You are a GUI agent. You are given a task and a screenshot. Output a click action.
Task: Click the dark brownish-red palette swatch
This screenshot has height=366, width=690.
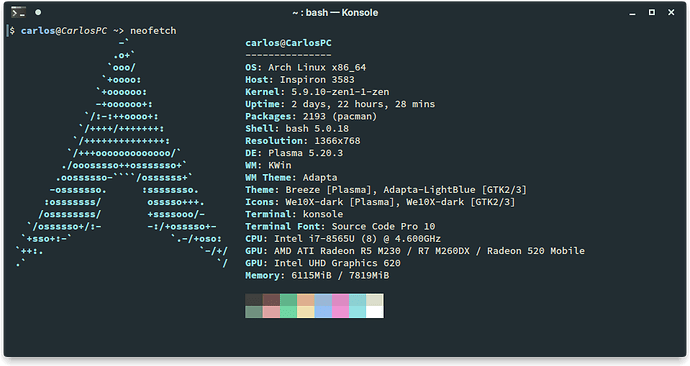click(x=271, y=300)
